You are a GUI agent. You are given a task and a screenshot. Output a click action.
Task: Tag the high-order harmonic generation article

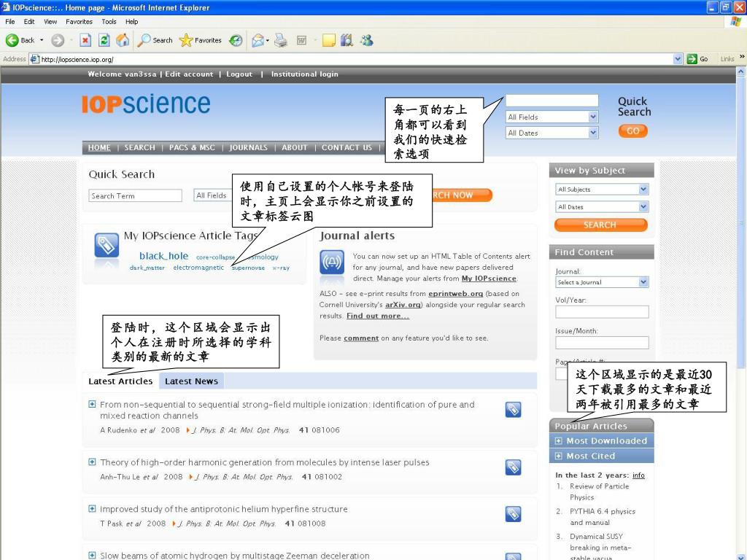[x=513, y=467]
